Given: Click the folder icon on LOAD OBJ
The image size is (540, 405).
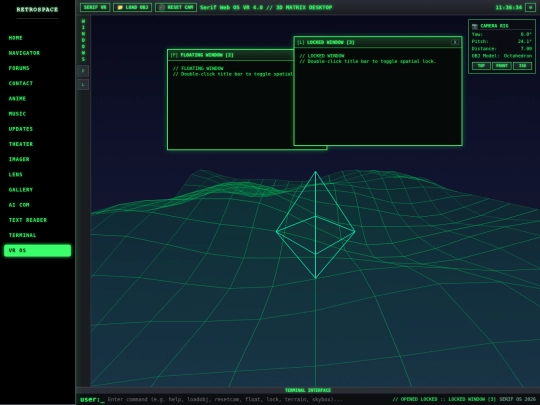Looking at the screenshot, I should (120, 7).
